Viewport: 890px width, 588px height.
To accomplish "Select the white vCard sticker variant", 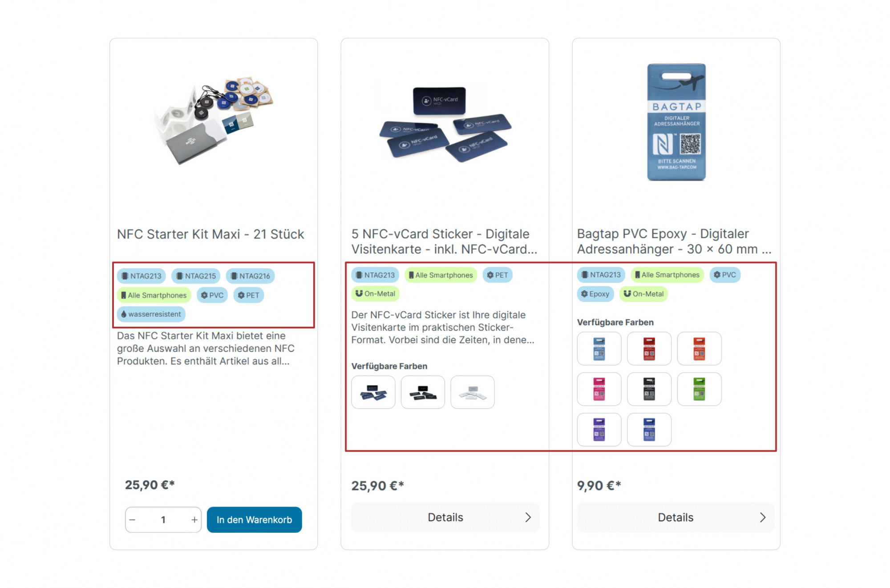I will click(472, 392).
